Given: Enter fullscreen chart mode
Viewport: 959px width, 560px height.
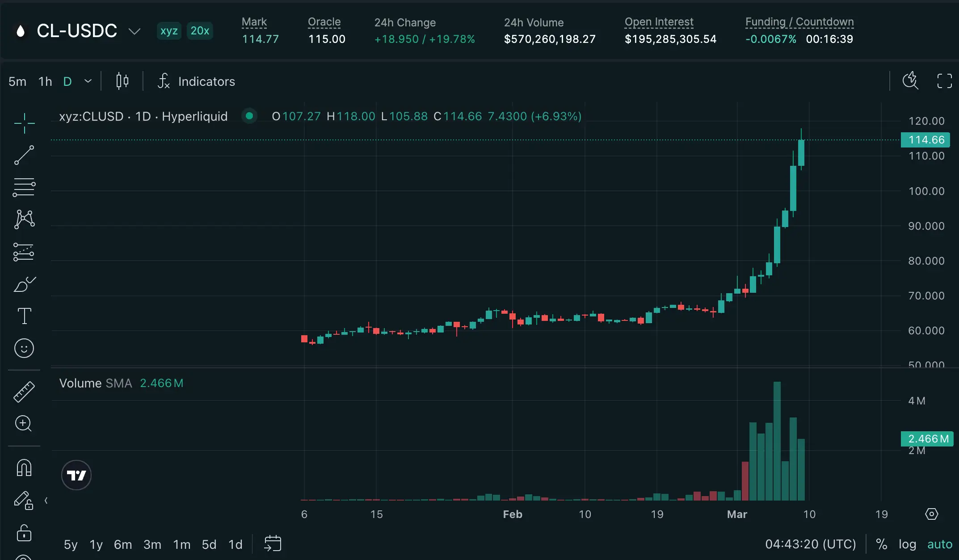Looking at the screenshot, I should coord(944,81).
